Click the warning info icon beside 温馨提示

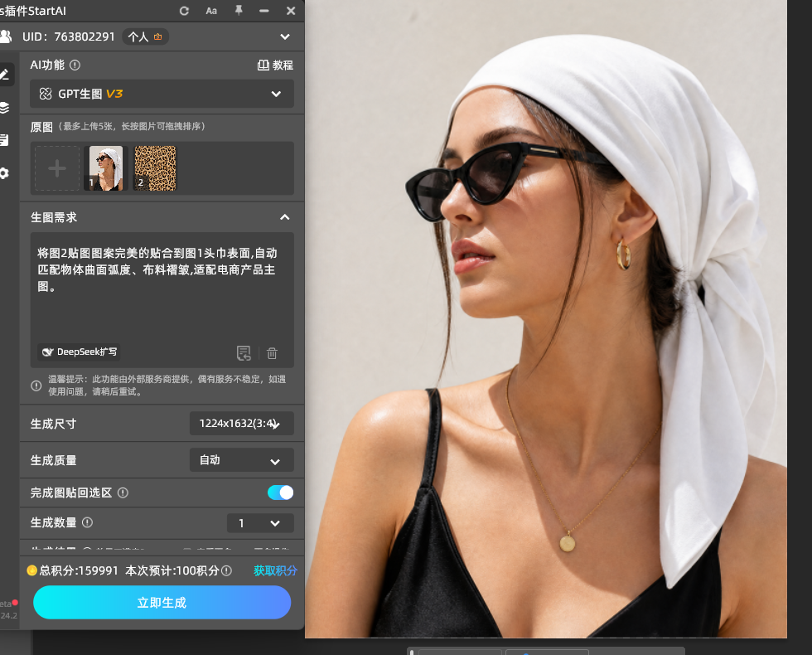(x=36, y=386)
